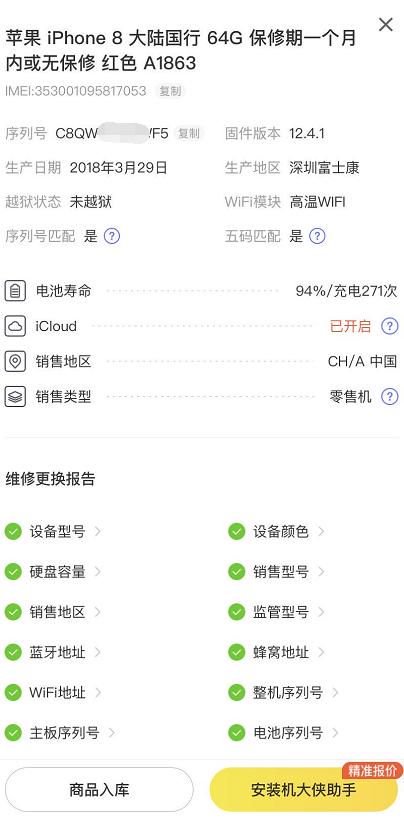Tap the 电池寿命 battery icon
Image resolution: width=404 pixels, height=823 pixels.
coord(15,291)
